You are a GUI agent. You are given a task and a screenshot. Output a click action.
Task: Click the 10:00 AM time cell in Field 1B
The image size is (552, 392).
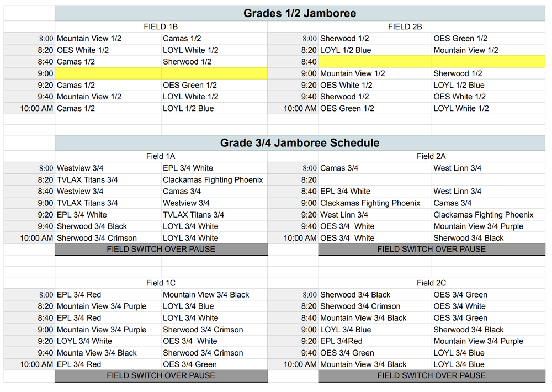pos(37,109)
